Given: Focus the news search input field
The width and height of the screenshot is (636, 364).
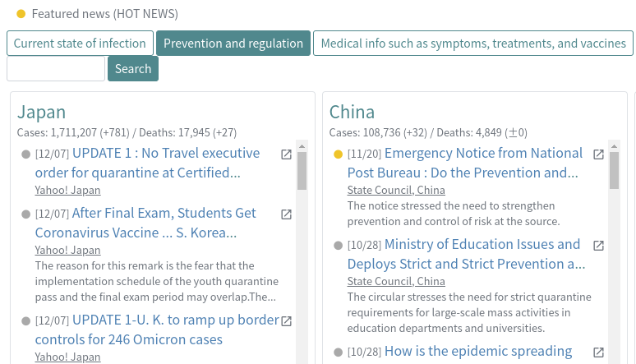Looking at the screenshot, I should 56,68.
